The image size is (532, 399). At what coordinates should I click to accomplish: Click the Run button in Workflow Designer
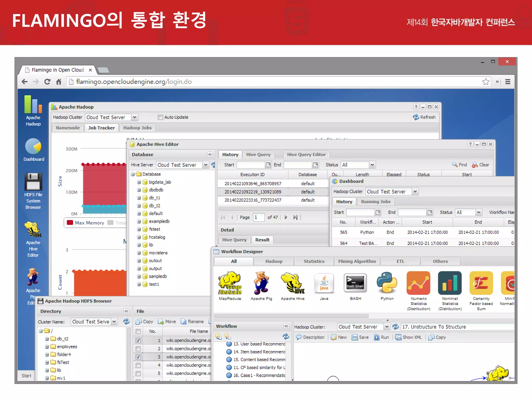(381, 337)
